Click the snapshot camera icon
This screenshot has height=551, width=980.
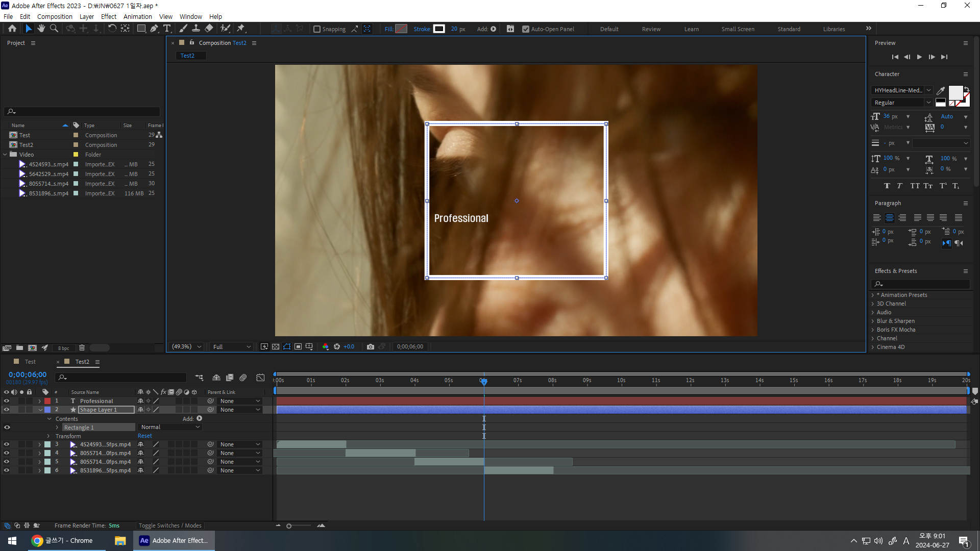[371, 346]
